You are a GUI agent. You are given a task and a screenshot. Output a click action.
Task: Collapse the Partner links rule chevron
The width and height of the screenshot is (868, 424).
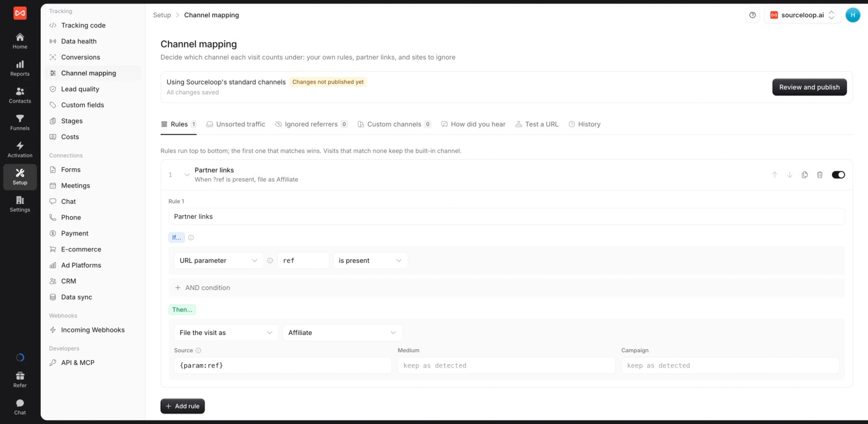point(187,175)
